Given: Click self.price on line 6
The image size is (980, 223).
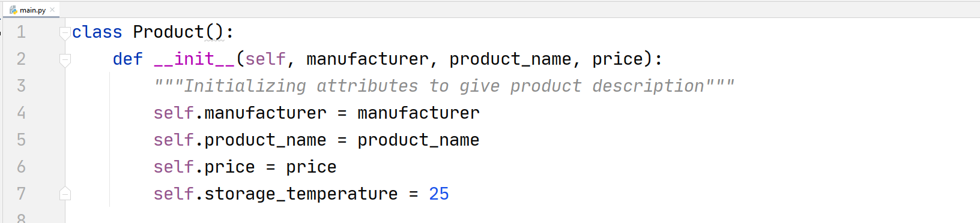Looking at the screenshot, I should pos(204,167).
